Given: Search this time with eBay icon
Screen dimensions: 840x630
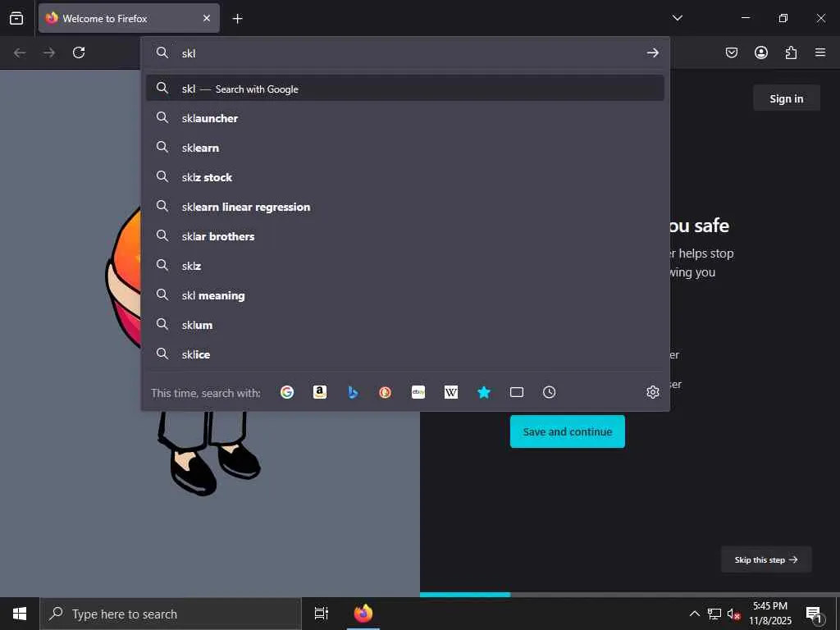Looking at the screenshot, I should (418, 392).
